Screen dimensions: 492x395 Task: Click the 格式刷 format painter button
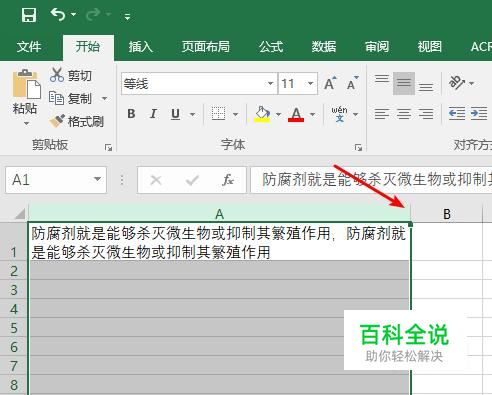(x=77, y=121)
